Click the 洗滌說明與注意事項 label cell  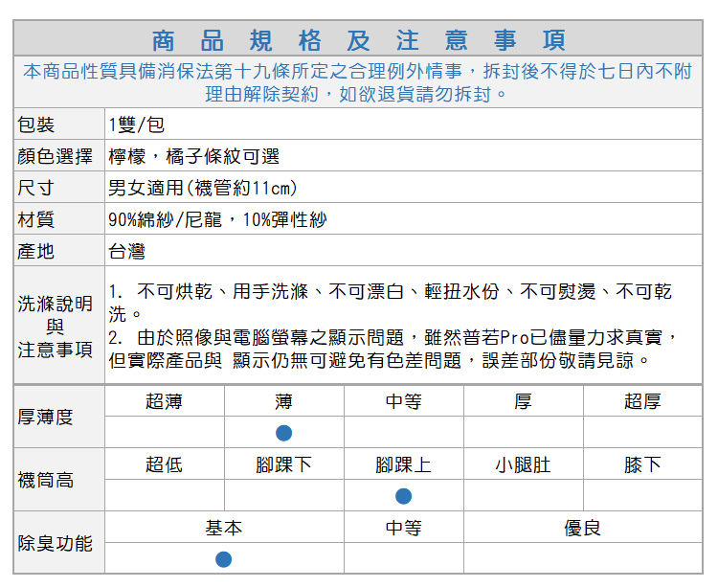pos(56,327)
